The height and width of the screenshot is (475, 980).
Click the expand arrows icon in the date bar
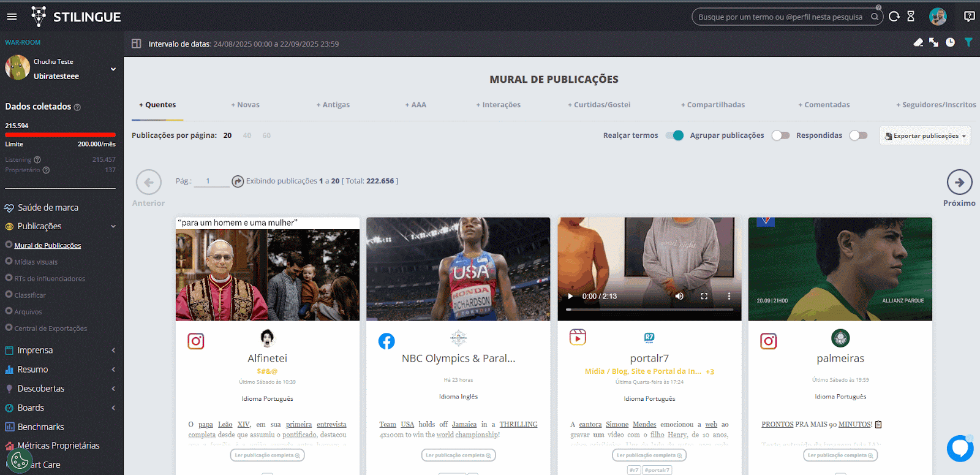click(933, 42)
